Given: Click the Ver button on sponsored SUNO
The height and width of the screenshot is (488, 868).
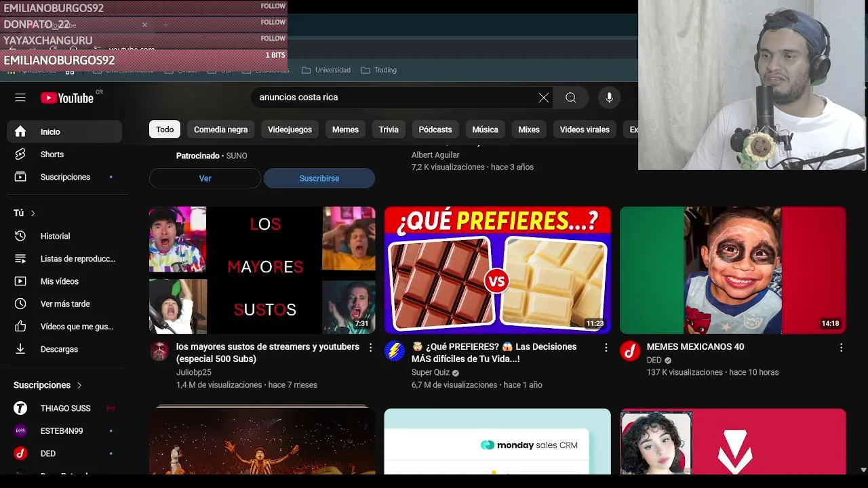Looking at the screenshot, I should click(205, 178).
